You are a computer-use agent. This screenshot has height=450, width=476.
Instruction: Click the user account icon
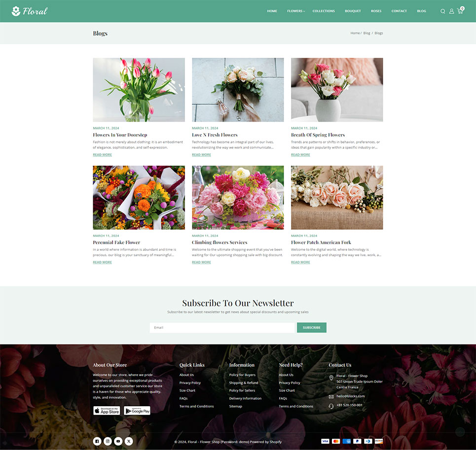click(451, 11)
